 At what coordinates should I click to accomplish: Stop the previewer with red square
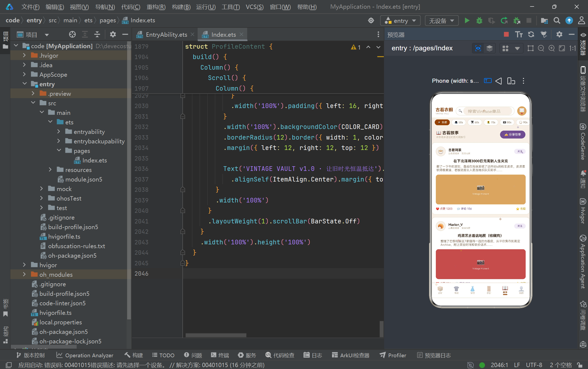[506, 34]
